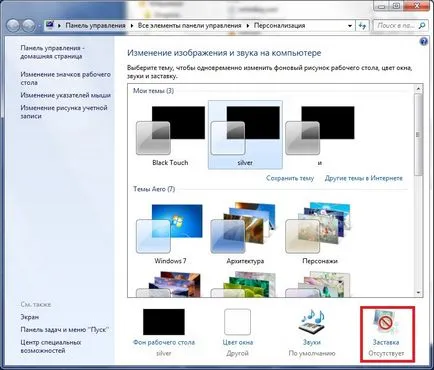Open Панель задач и меню "Пуск" link
This screenshot has height=370, width=434.
[65, 330]
